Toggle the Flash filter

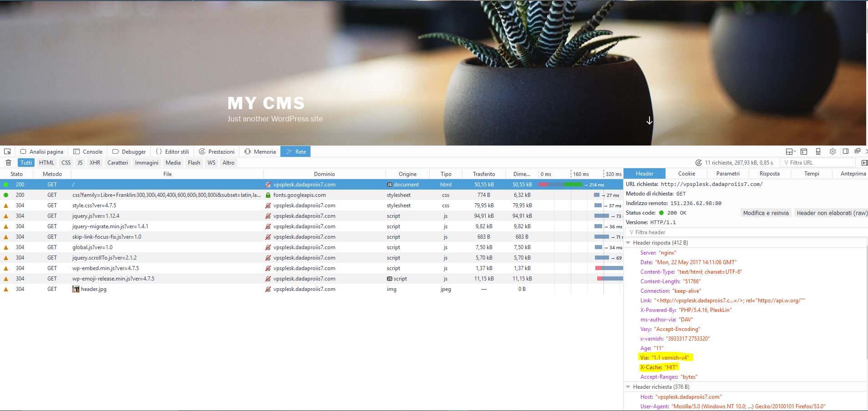[x=194, y=162]
